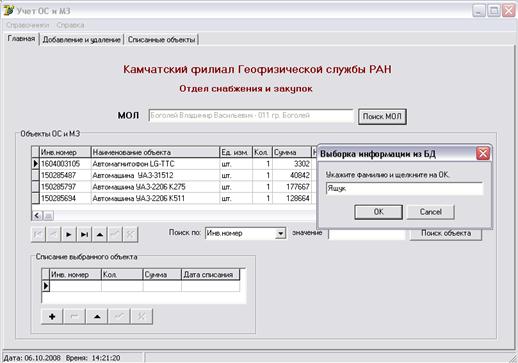Switch to Списанные объекты tab
This screenshot has height=363, width=518.
click(x=161, y=40)
